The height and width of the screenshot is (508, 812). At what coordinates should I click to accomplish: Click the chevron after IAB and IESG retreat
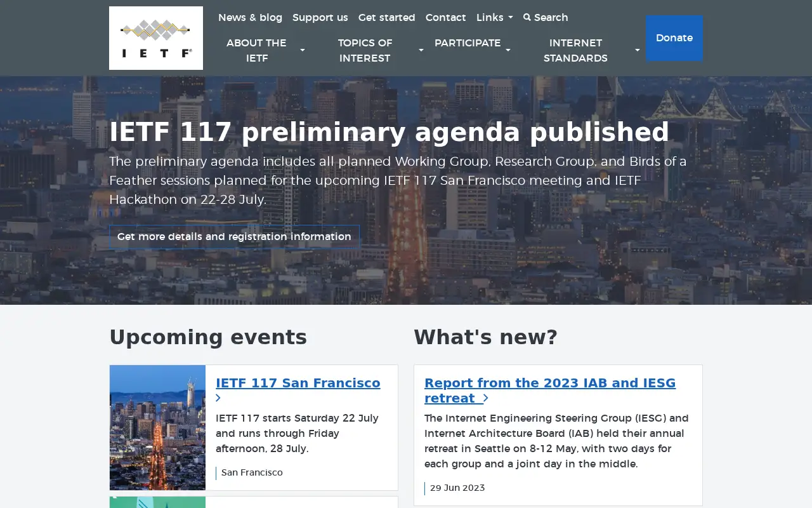(x=485, y=398)
